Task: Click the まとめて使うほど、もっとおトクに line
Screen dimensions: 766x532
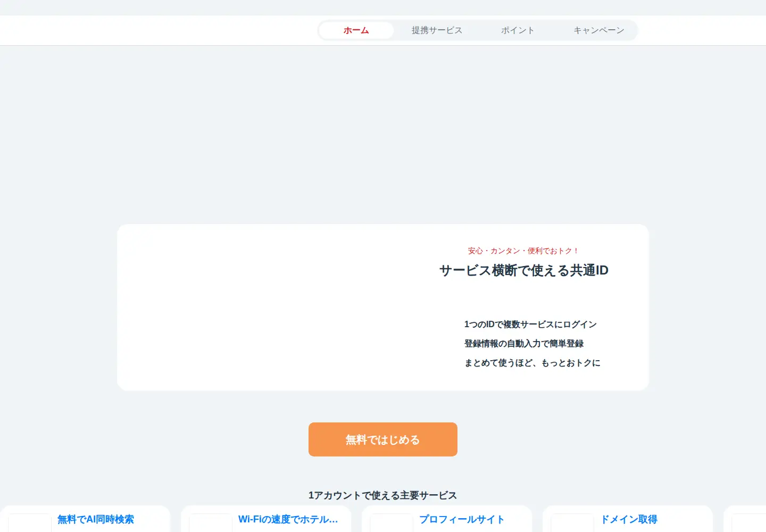Action: (532, 362)
